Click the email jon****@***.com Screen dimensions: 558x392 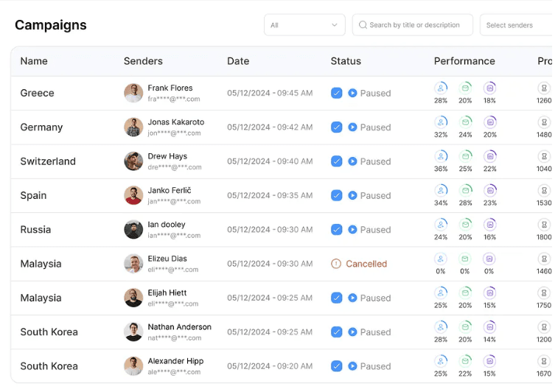point(174,133)
